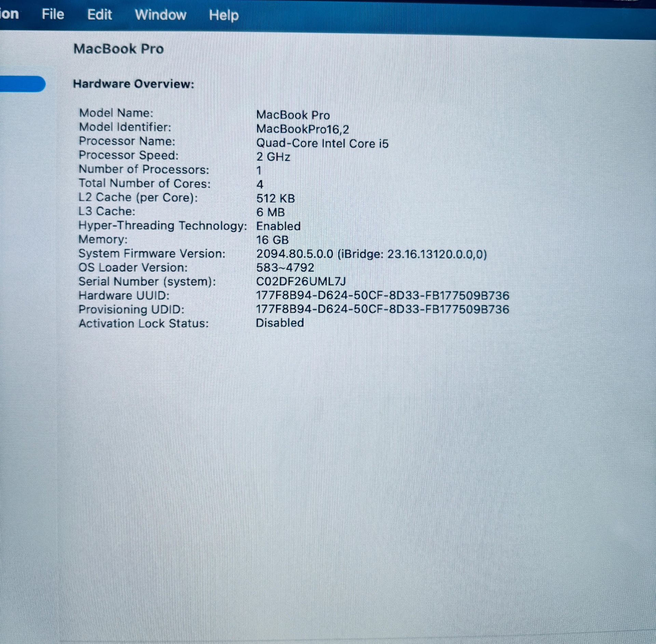Click the L2 Cache (per Core) label
The height and width of the screenshot is (644, 656).
click(138, 198)
